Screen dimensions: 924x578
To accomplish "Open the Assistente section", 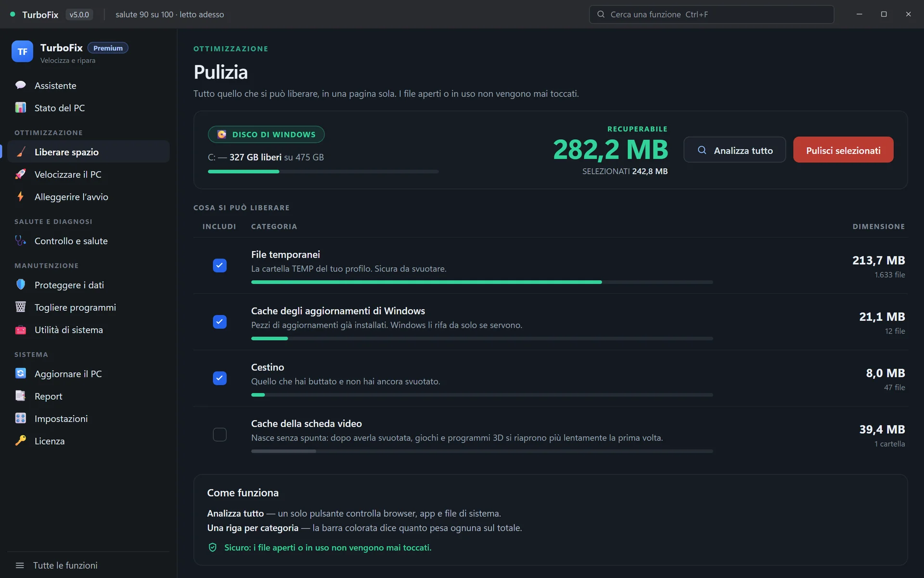I will coord(89,85).
